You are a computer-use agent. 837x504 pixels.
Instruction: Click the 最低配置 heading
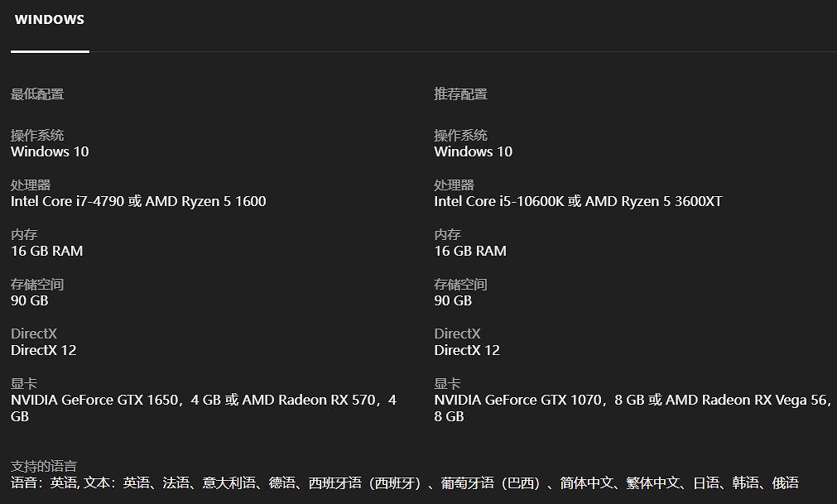click(x=37, y=94)
